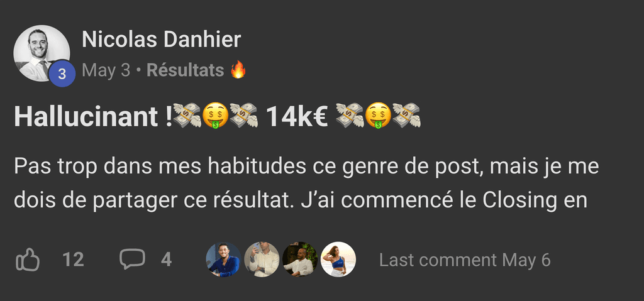Open second commenter avatar holding phone
Image resolution: width=644 pixels, height=301 pixels.
tap(262, 260)
